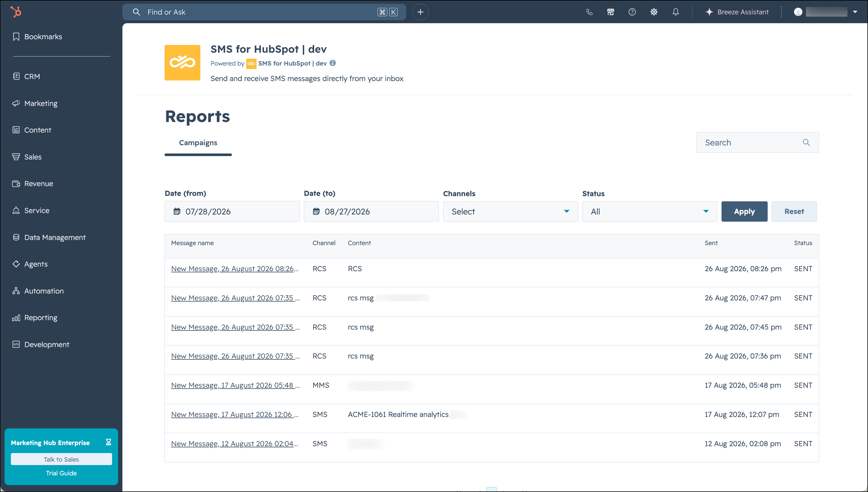
Task: Click the plus create button in top bar
Action: click(x=420, y=12)
